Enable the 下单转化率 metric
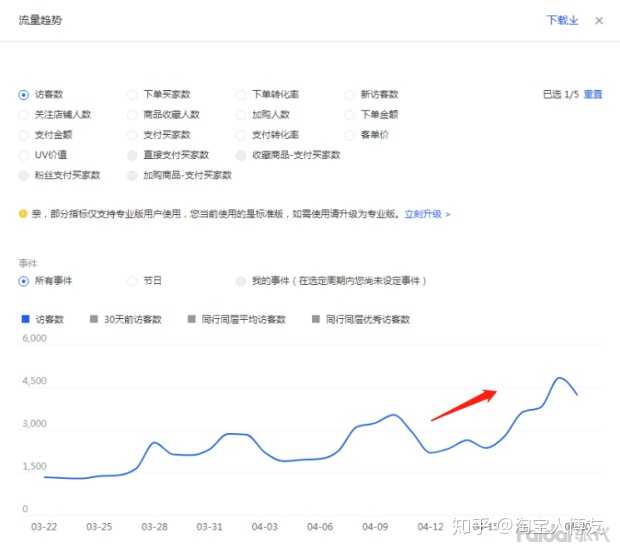 point(242,95)
